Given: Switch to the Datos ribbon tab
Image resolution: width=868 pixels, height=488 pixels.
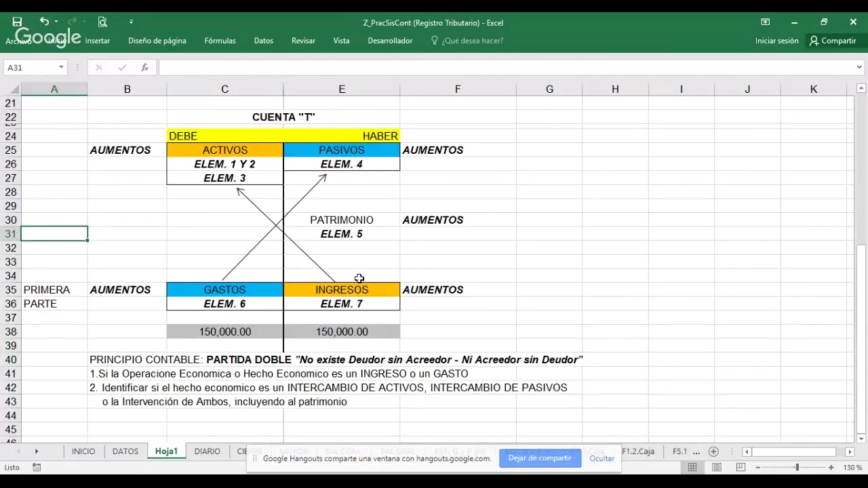Looking at the screenshot, I should tap(263, 41).
